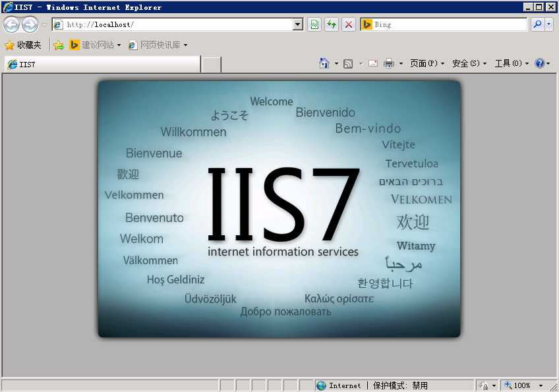
Task: Open recent pages dropdown beside Forward button
Action: point(45,25)
